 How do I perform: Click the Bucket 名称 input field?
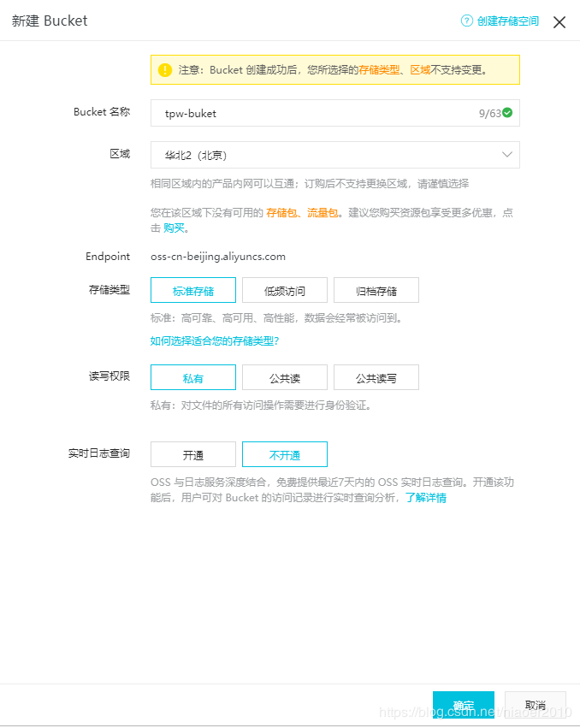(x=334, y=113)
